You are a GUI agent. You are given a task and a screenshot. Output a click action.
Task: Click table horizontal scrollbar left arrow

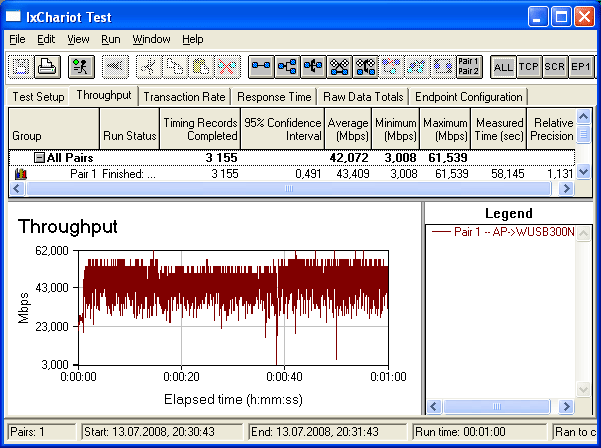tap(17, 188)
